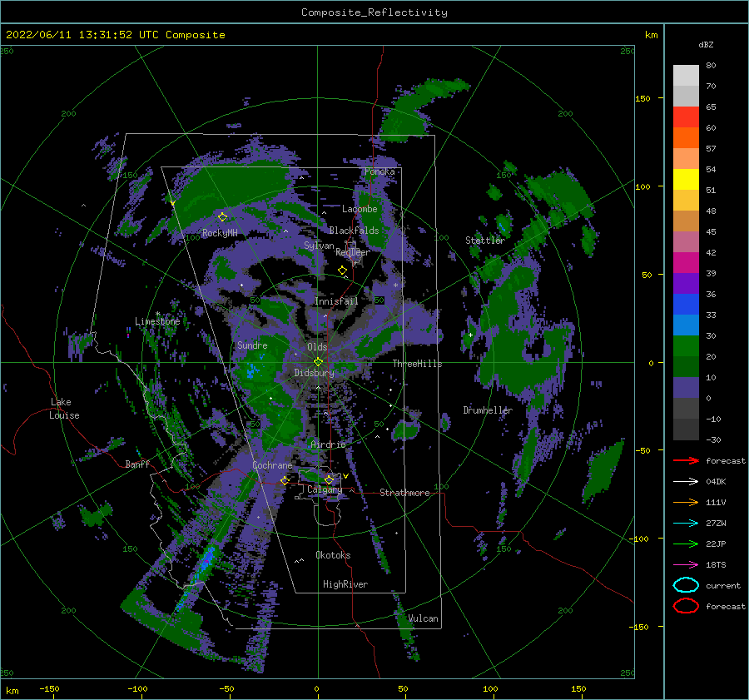Viewport: 749px width, 700px height.
Task: Select the green 22JP arrow icon
Action: [x=686, y=544]
